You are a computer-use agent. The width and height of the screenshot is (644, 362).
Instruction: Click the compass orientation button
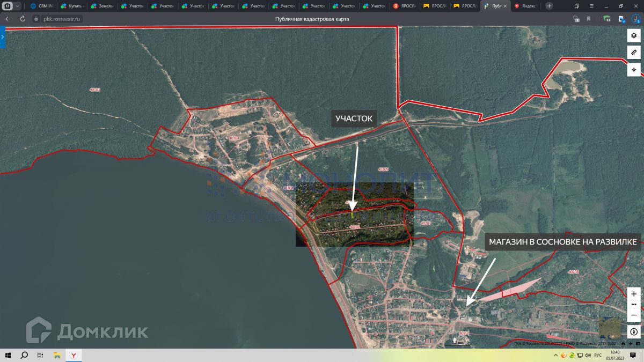pos(634,332)
